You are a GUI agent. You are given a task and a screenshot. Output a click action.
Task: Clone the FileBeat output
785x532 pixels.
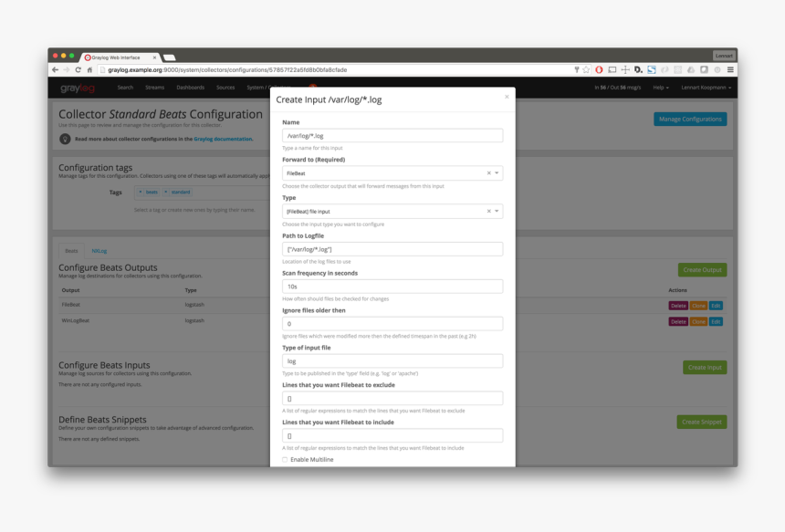(698, 306)
